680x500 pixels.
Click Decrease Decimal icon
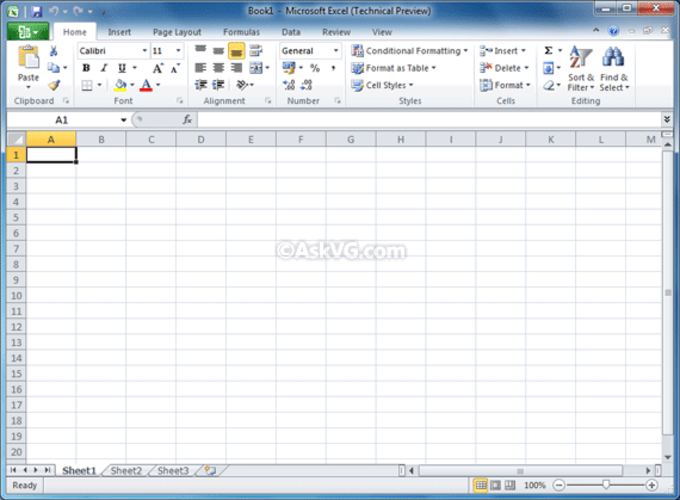pos(307,85)
